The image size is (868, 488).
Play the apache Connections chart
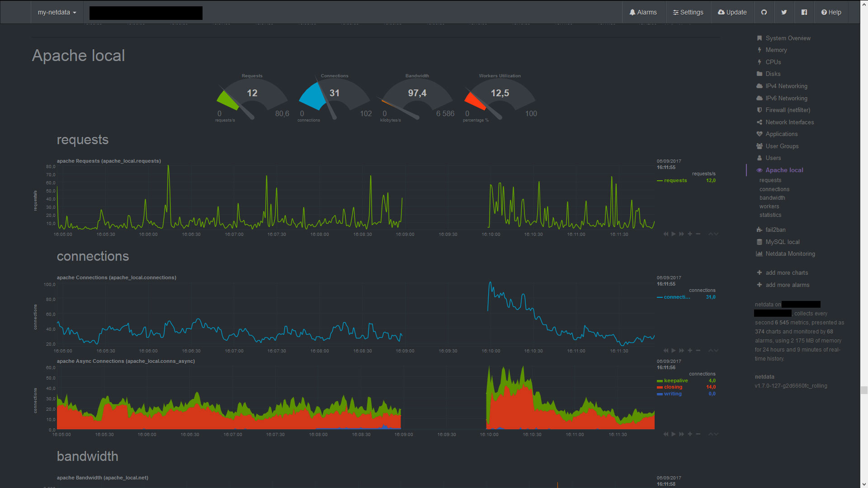[x=674, y=351]
